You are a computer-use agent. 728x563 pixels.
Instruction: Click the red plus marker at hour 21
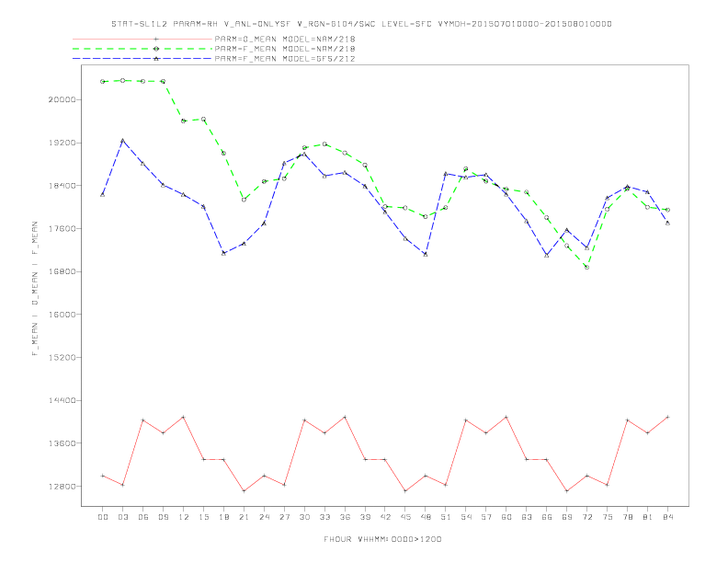[244, 491]
